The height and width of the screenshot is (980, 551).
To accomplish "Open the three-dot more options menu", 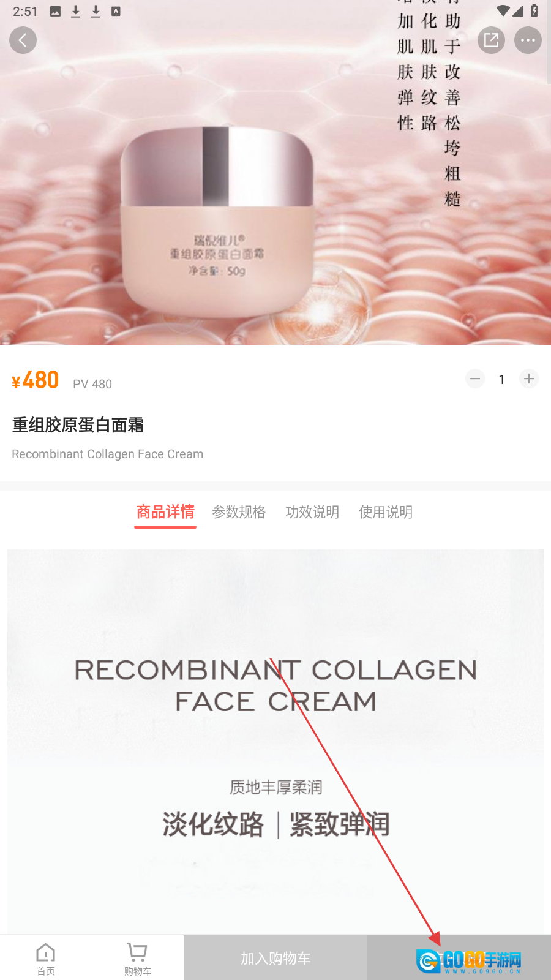I will click(x=528, y=40).
